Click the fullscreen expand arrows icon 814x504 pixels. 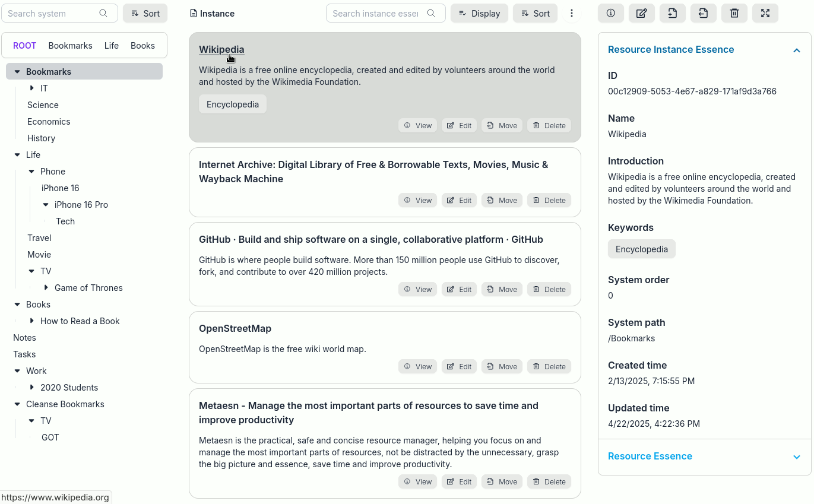(x=765, y=13)
